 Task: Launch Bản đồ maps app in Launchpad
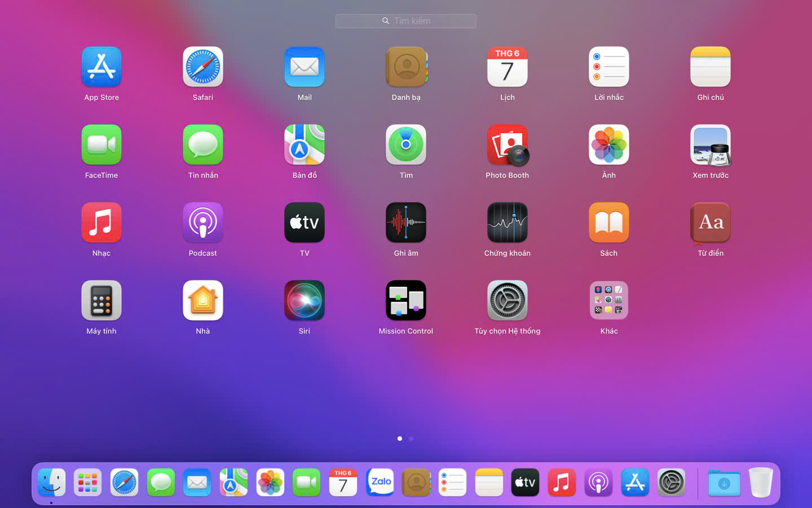coord(304,145)
